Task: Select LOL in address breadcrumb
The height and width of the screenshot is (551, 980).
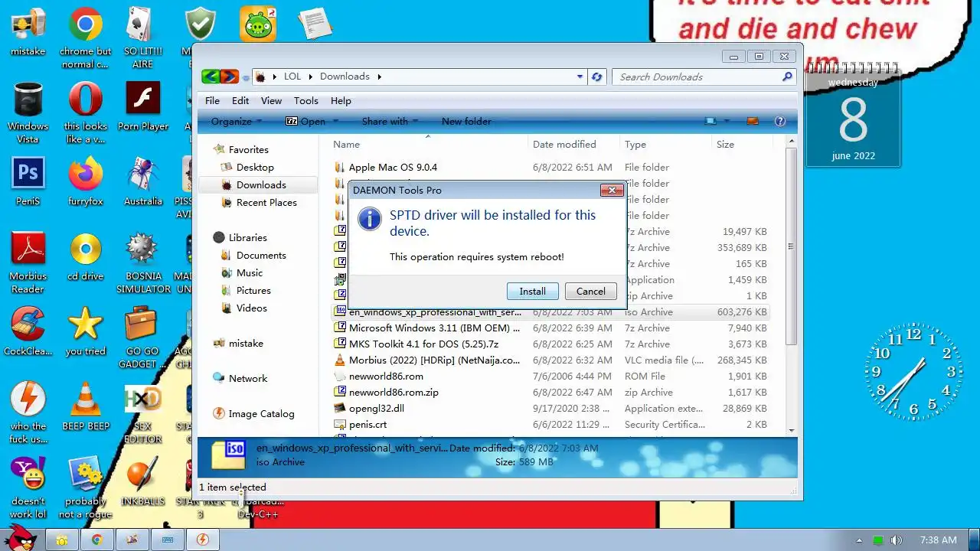Action: click(x=292, y=77)
